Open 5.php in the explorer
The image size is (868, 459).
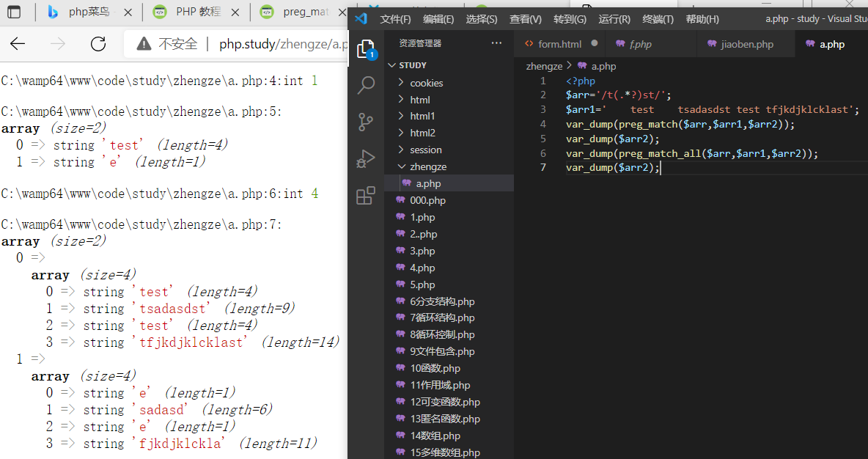point(449,284)
